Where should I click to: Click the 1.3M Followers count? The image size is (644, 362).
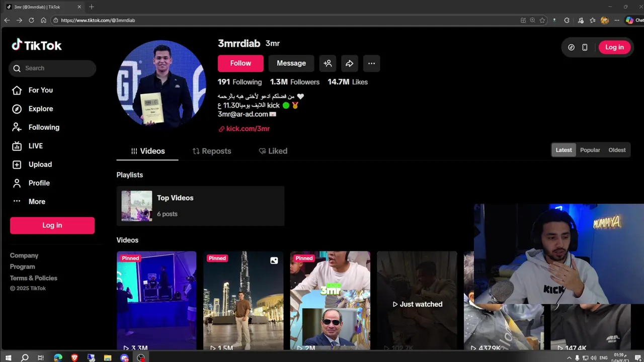click(294, 82)
